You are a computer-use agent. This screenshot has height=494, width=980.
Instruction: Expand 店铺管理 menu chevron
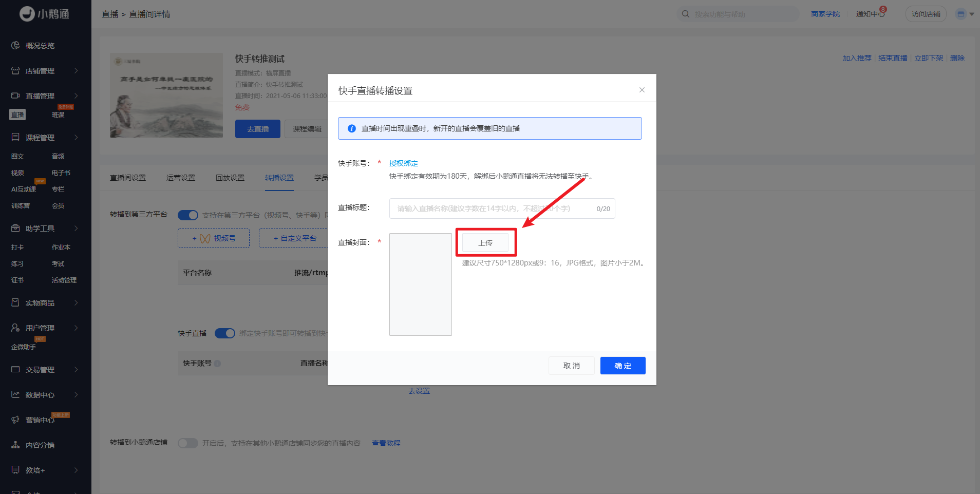tap(76, 70)
